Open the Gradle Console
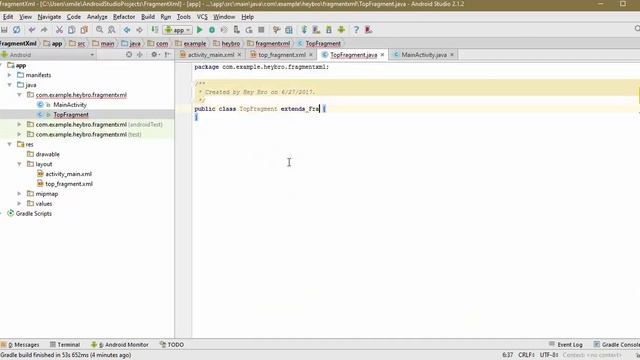 (x=616, y=345)
